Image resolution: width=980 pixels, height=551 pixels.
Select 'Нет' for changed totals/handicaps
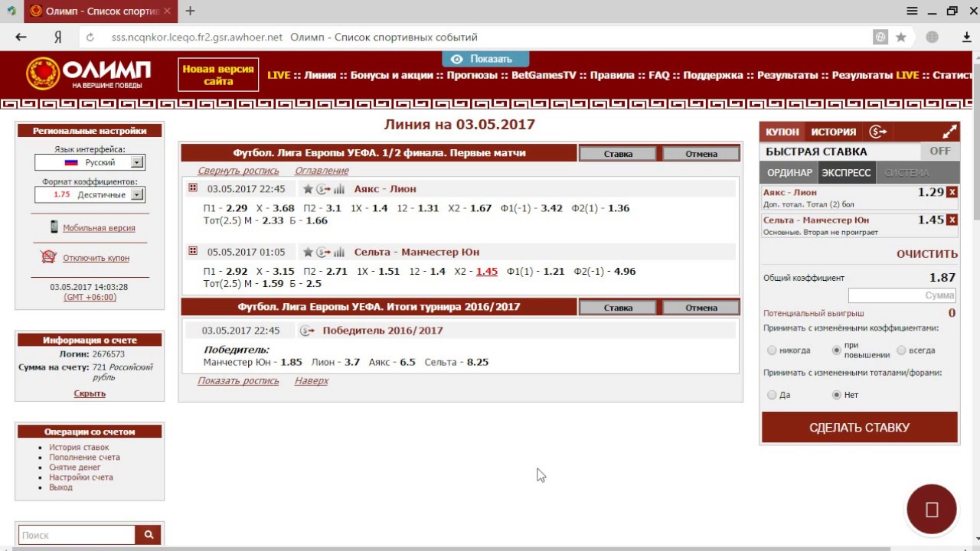tap(837, 395)
